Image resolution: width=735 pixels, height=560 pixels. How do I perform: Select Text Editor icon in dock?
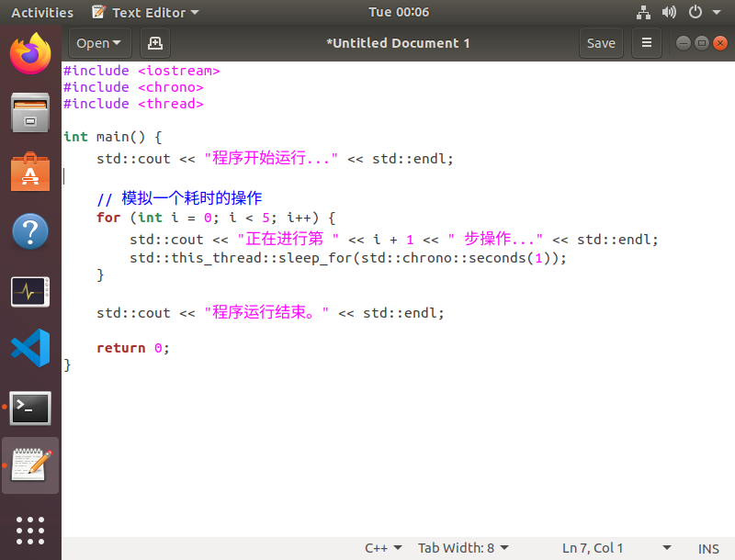pos(30,465)
